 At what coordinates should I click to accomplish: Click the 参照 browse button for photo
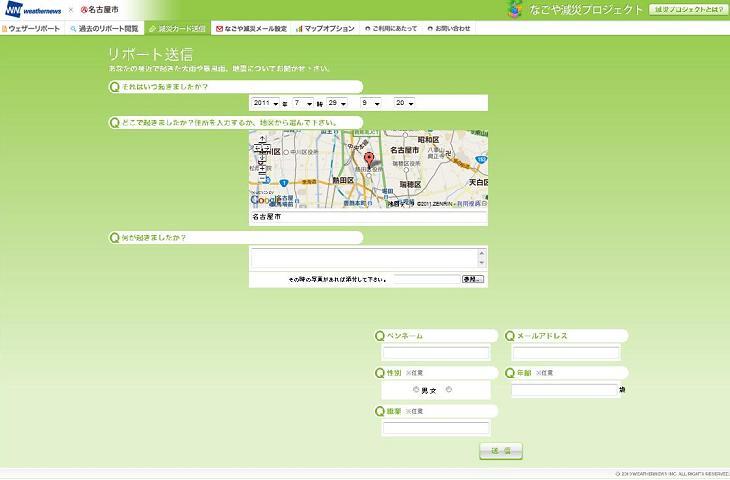473,279
